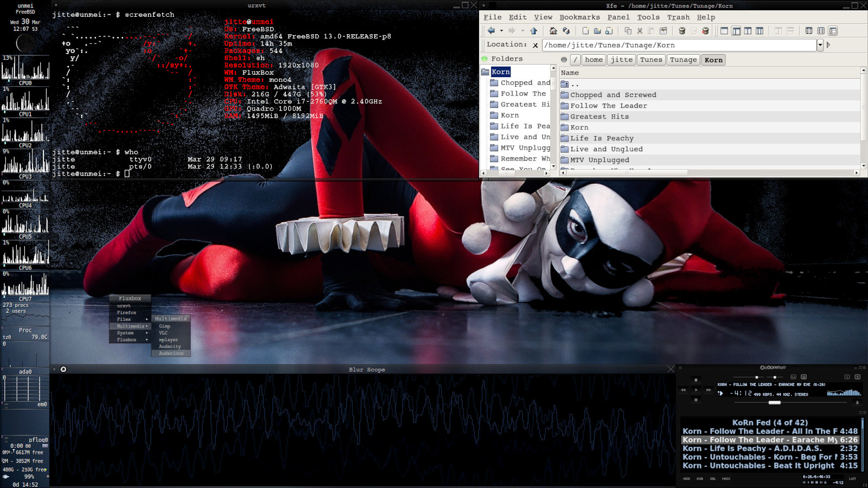Go to home directory in Xfe toolbar
This screenshot has height=488, width=868.
click(x=553, y=31)
